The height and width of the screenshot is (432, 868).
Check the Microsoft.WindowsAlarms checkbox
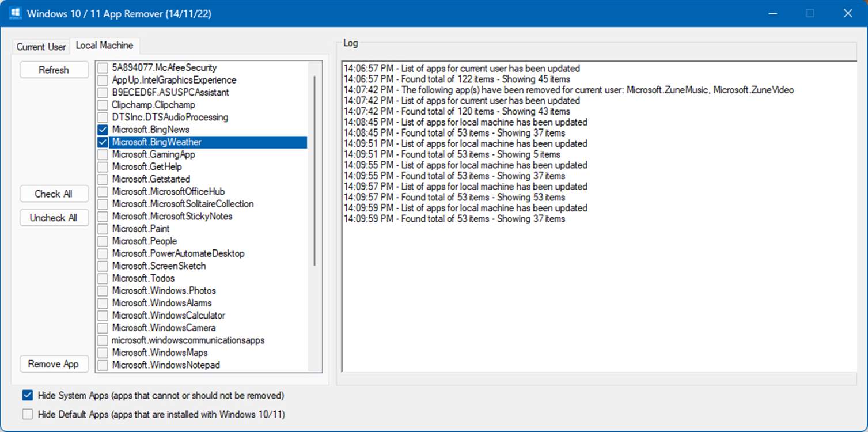[x=103, y=303]
